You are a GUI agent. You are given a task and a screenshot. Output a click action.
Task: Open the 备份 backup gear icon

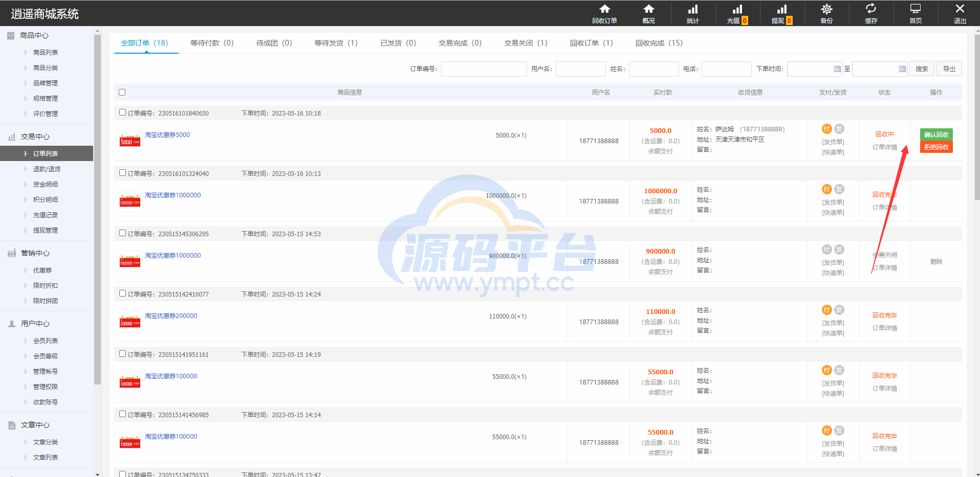(x=826, y=9)
